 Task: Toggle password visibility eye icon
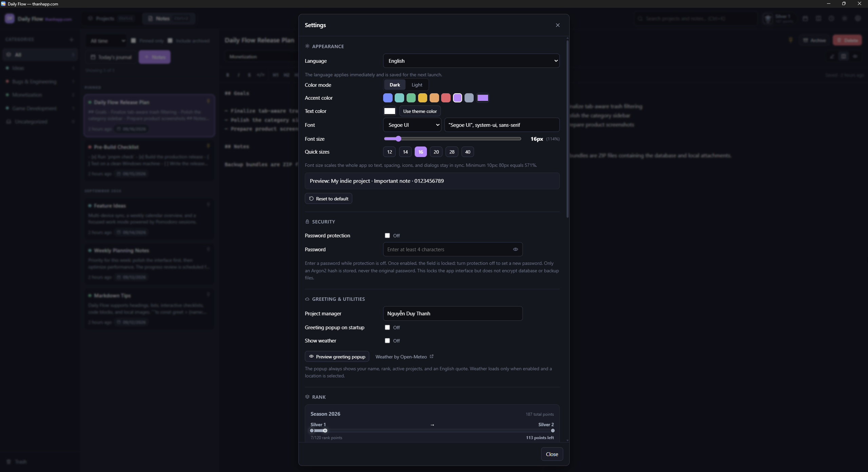515,249
